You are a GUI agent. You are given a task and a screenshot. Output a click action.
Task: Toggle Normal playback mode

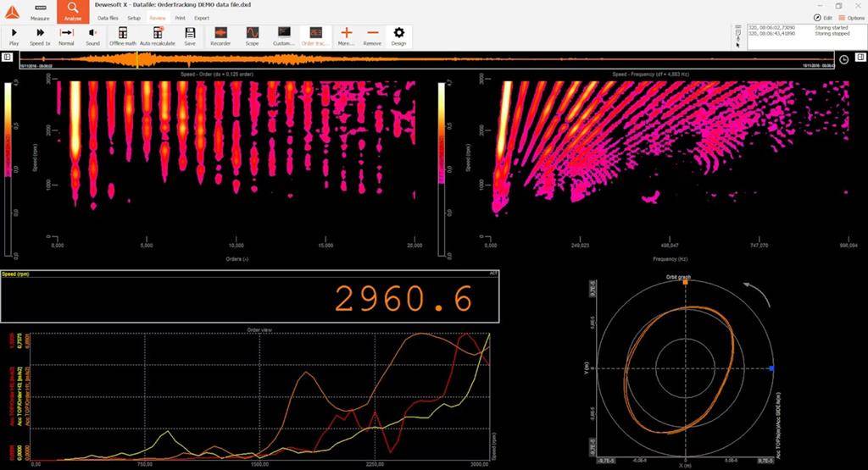(66, 36)
